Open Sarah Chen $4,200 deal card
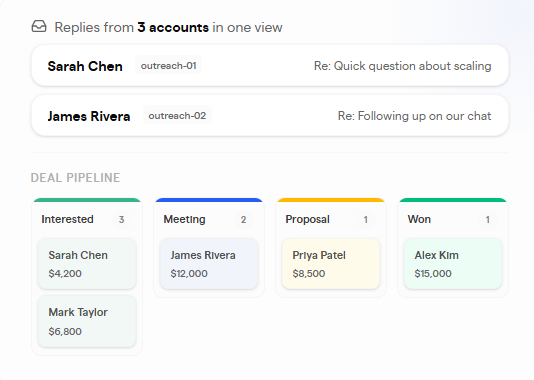The height and width of the screenshot is (380, 534). coord(87,264)
